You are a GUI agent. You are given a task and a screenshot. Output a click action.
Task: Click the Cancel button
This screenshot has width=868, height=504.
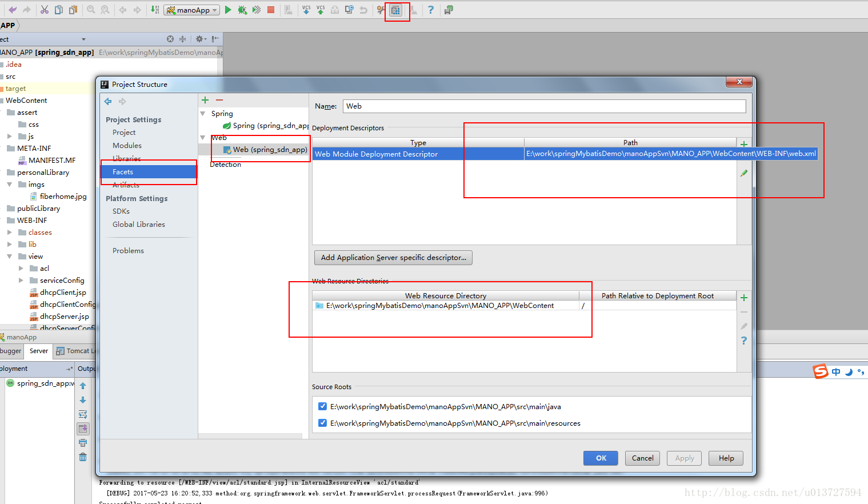point(642,458)
